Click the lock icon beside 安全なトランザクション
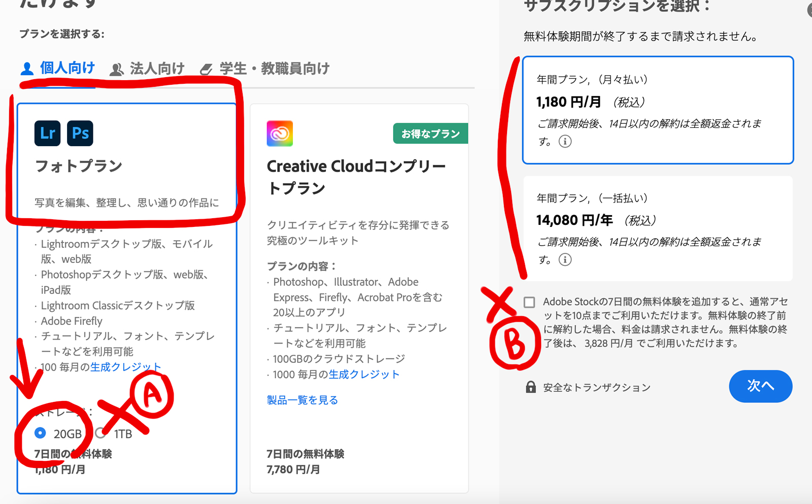 [531, 387]
